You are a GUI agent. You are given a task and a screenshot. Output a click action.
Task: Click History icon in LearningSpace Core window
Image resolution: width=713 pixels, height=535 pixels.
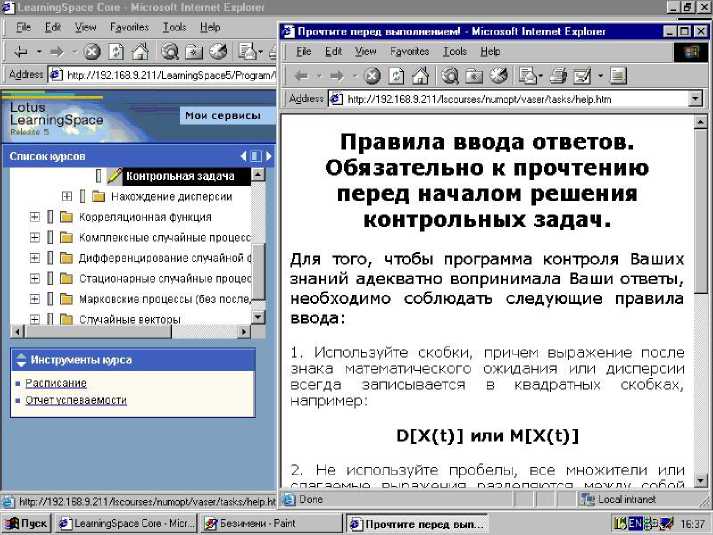pos(218,52)
